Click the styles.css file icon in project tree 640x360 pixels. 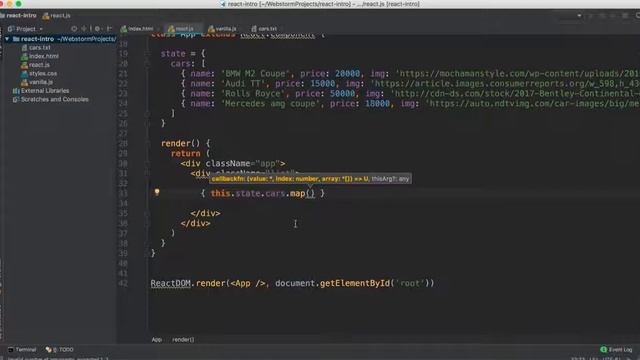click(24, 73)
